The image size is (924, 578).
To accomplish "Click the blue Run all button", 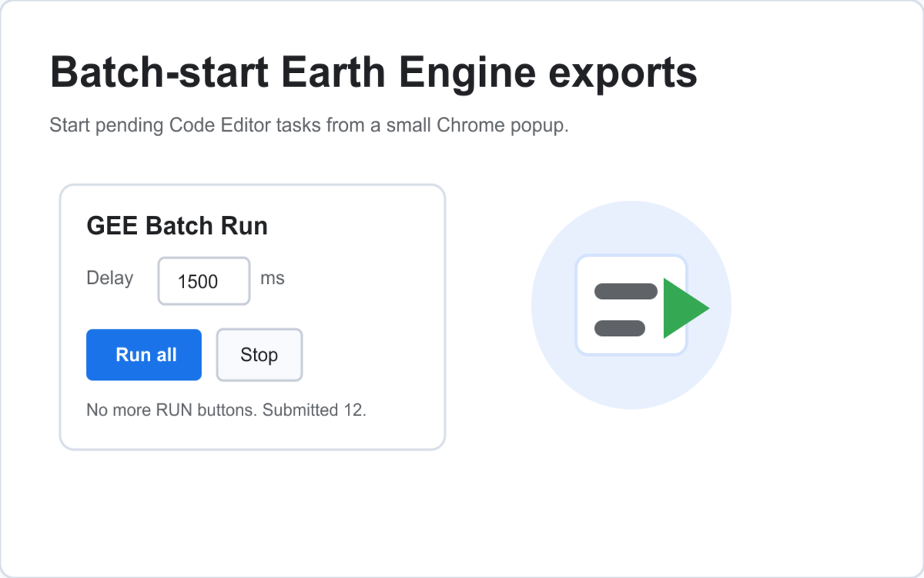I will (x=144, y=355).
